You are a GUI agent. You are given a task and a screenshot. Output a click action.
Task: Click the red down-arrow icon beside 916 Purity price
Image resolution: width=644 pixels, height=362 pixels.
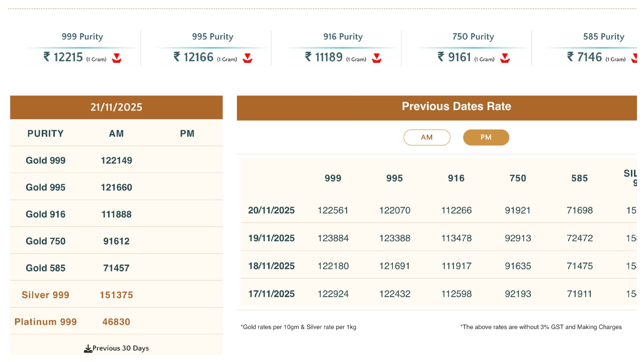click(377, 58)
